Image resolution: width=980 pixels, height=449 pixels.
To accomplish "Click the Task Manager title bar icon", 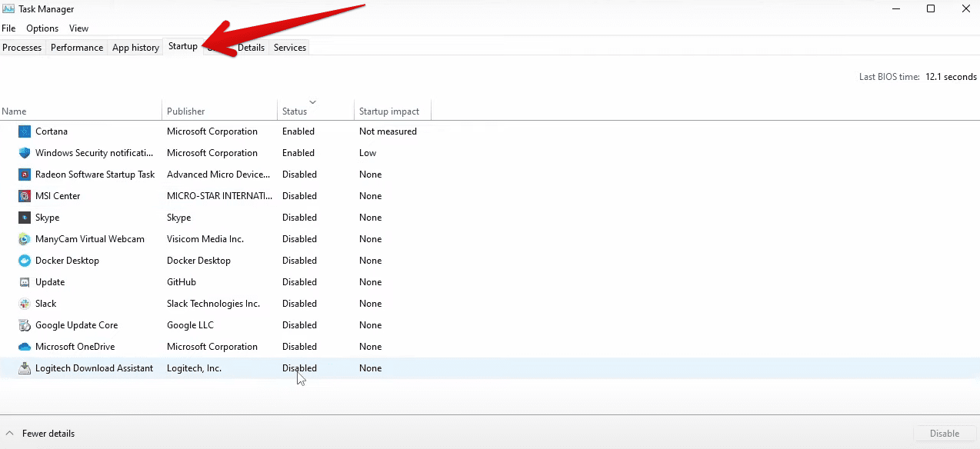I will coord(8,8).
